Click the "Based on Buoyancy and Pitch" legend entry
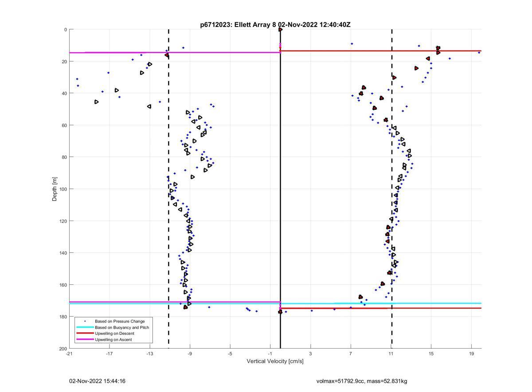The width and height of the screenshot is (532, 392). tap(122, 327)
